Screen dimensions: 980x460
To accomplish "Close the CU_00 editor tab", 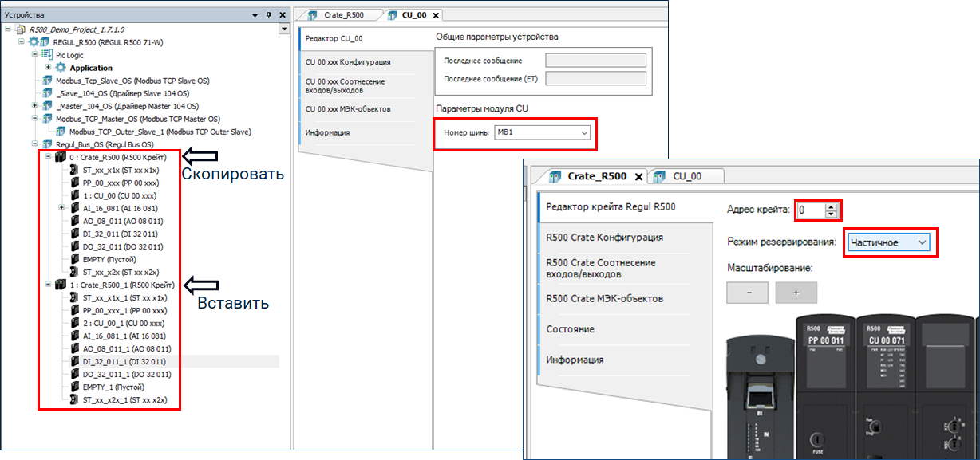I will (x=436, y=15).
